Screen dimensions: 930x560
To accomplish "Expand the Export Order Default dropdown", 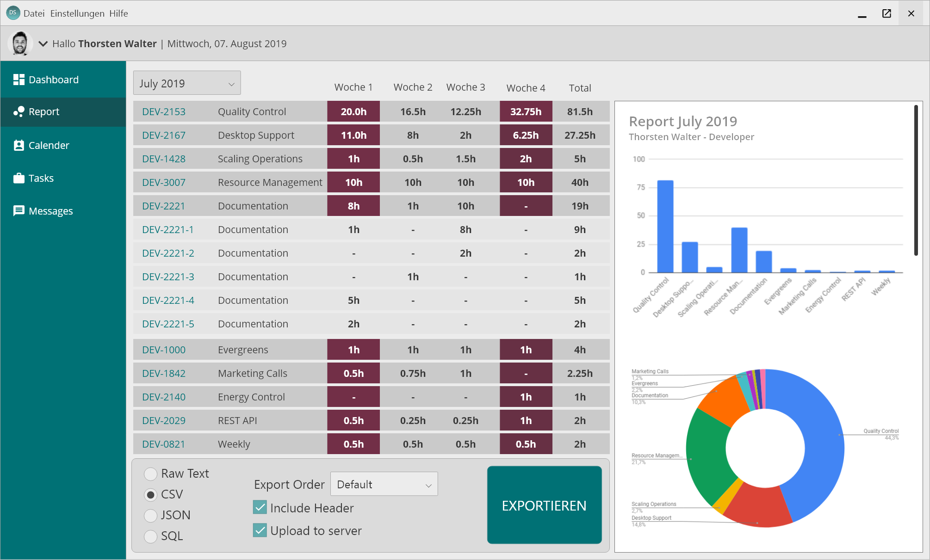I will point(384,484).
